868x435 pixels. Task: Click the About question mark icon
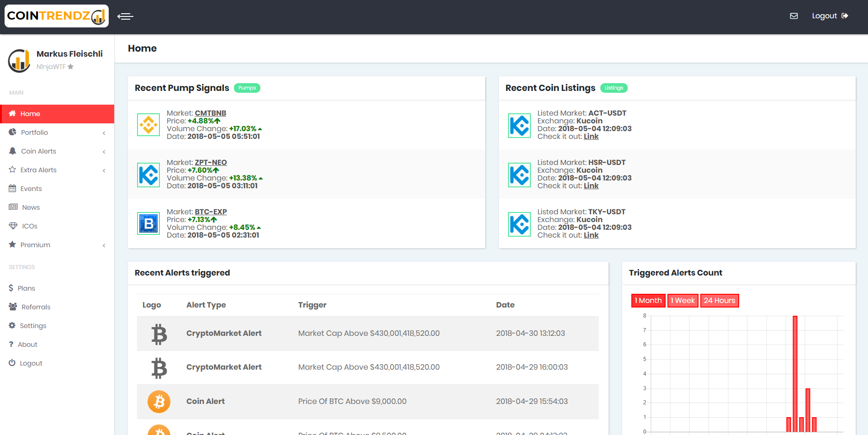pyautogui.click(x=11, y=344)
